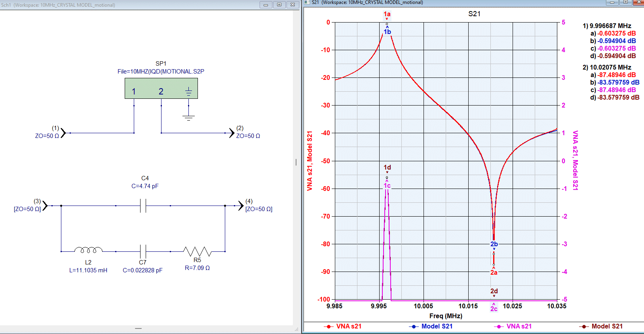Click the dark red -83.579759 dB readout for 2d
This screenshot has height=334, width=644.
(x=618, y=98)
